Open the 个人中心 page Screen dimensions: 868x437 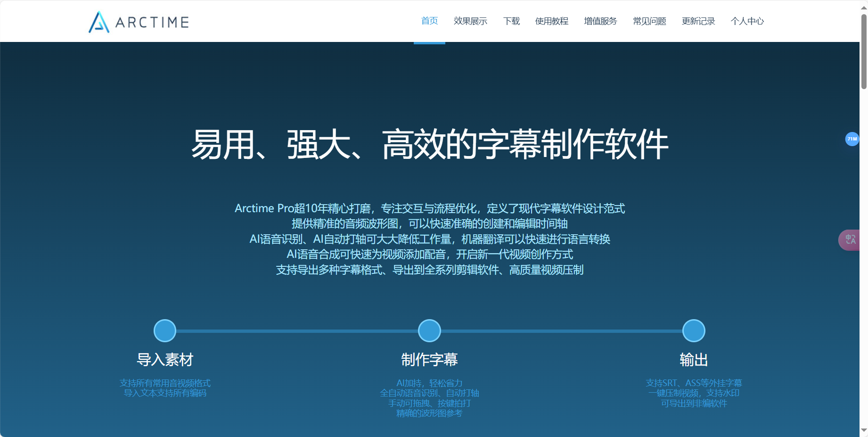pyautogui.click(x=747, y=21)
